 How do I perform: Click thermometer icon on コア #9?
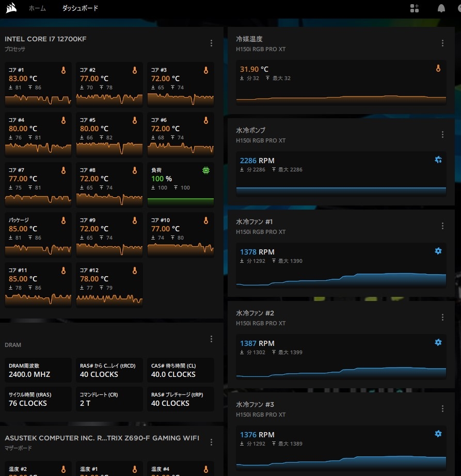click(x=135, y=220)
